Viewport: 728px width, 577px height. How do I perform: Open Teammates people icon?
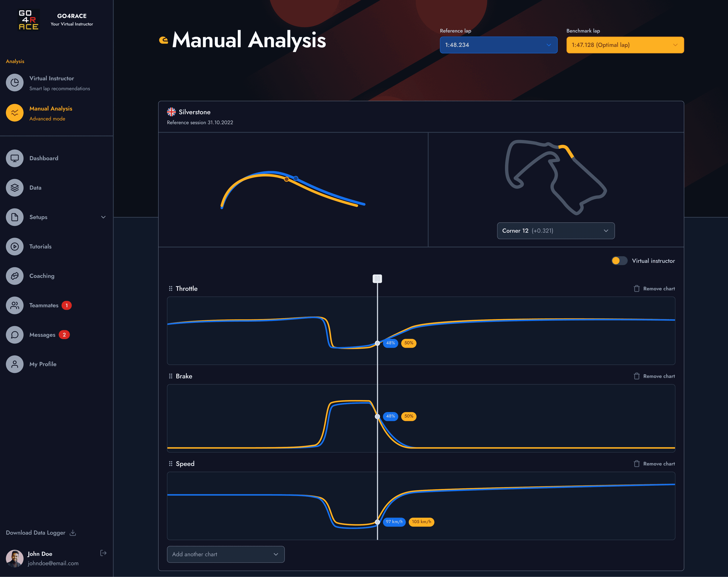click(x=15, y=305)
